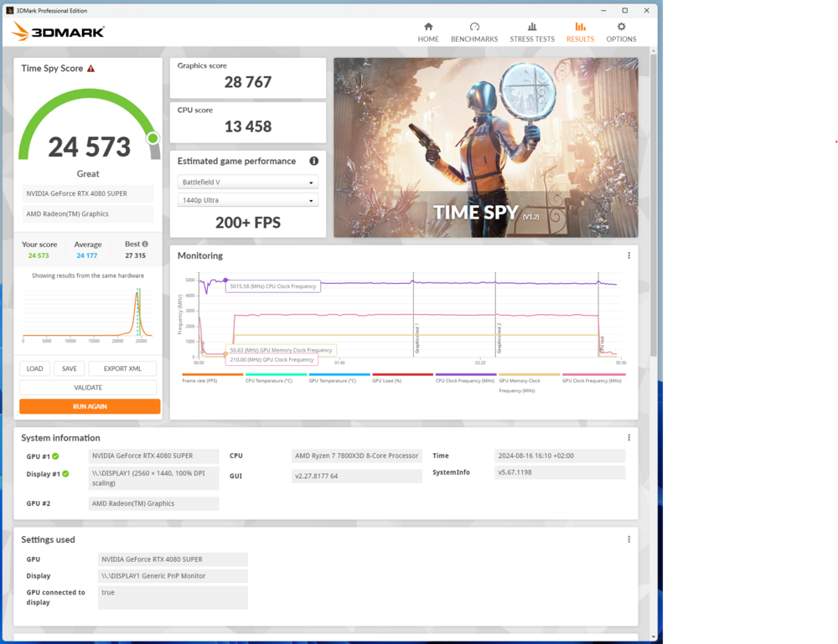Toggle Frame rate (FPS) legend series
Image resolution: width=838 pixels, height=644 pixels.
tap(200, 380)
